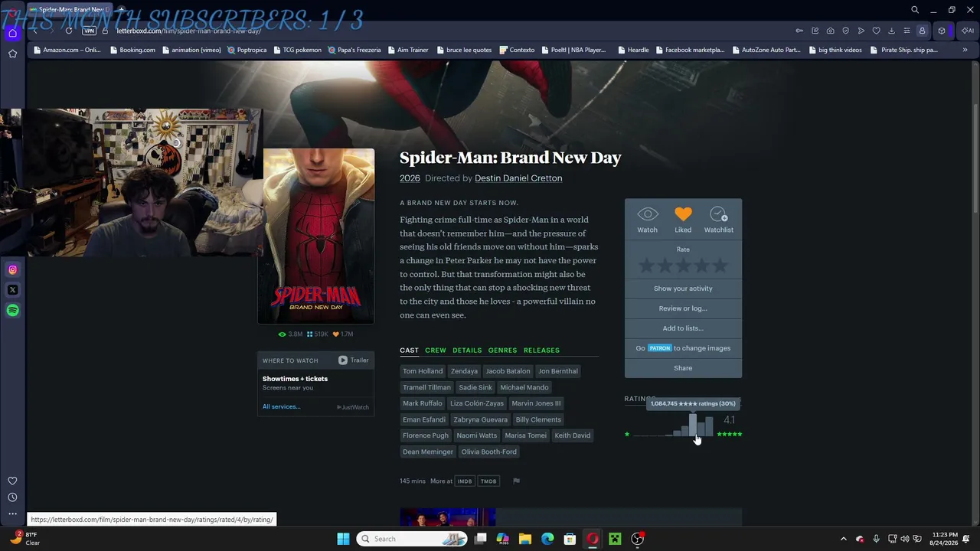Open the AI assistant button
This screenshot has width=980, height=551.
point(968,31)
